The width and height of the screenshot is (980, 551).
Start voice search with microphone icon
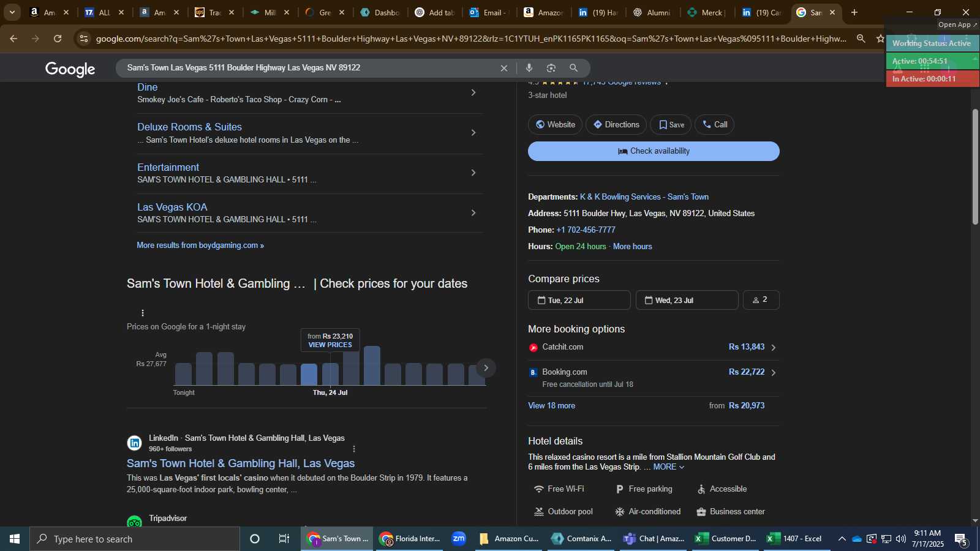tap(529, 68)
